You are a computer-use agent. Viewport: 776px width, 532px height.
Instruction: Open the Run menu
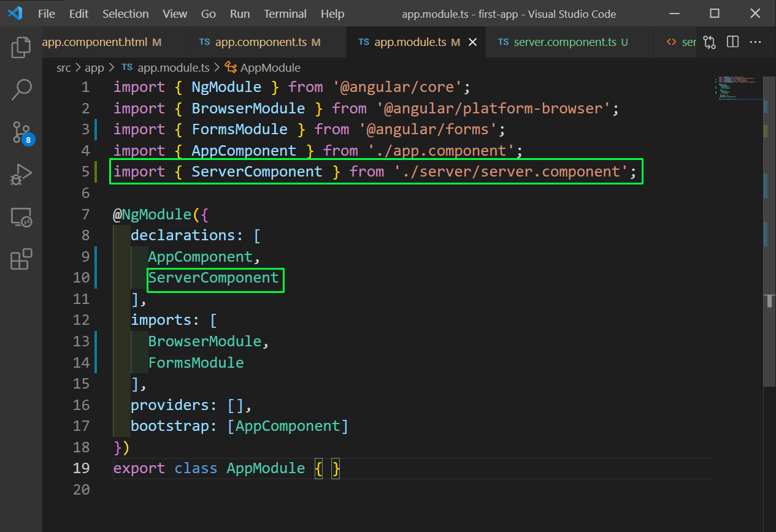[240, 13]
